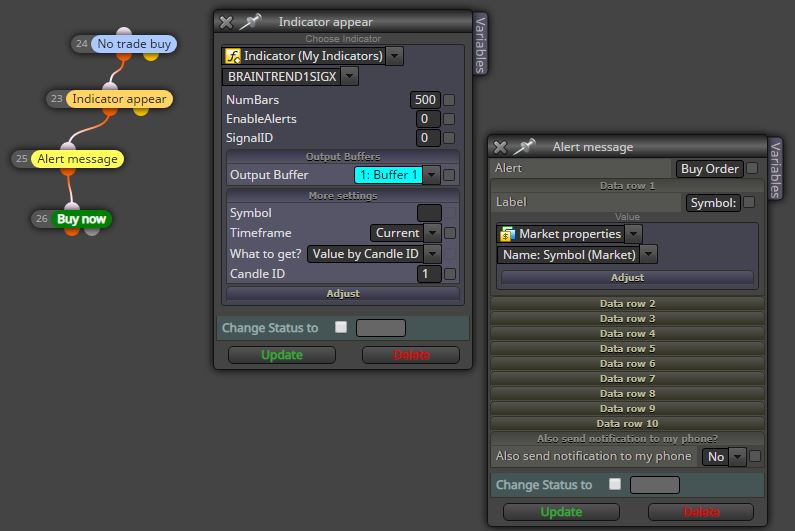Open Variables tab of Indicator appear panel
This screenshot has height=531, width=795.
click(x=480, y=44)
